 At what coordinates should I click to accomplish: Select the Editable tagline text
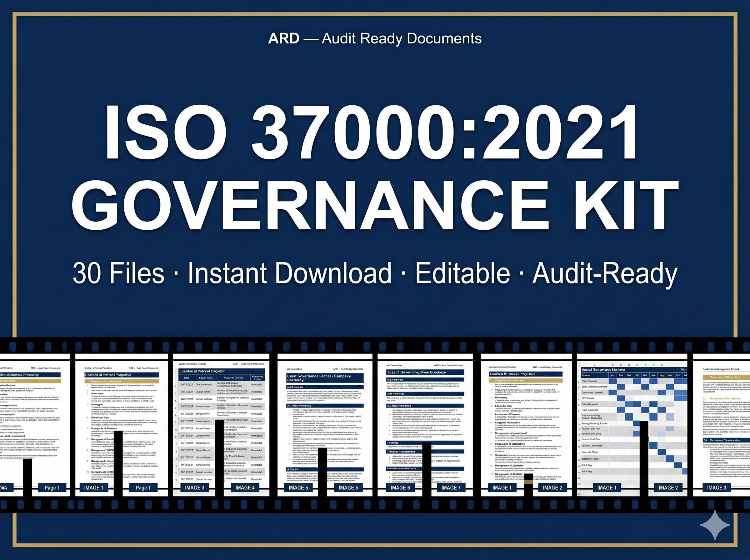tap(462, 273)
